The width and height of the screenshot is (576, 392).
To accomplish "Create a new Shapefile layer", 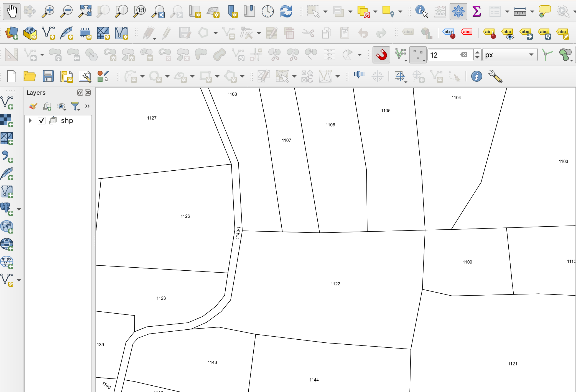I will coord(48,33).
